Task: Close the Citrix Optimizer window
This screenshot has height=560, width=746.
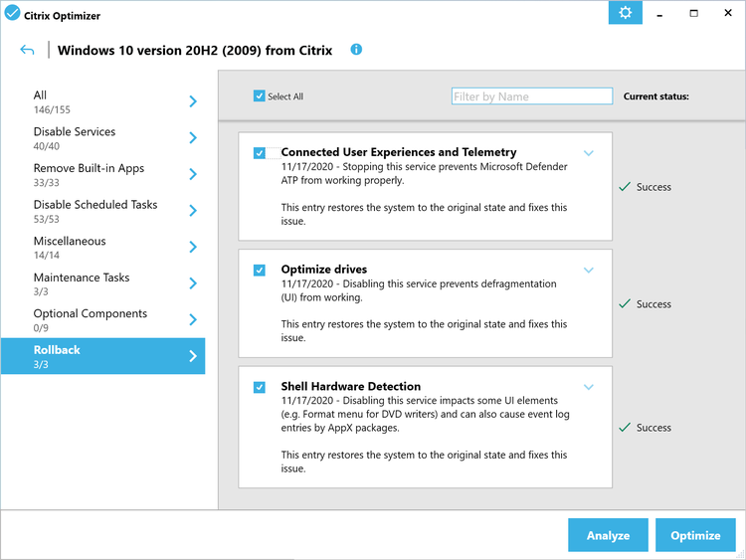Action: click(x=728, y=13)
